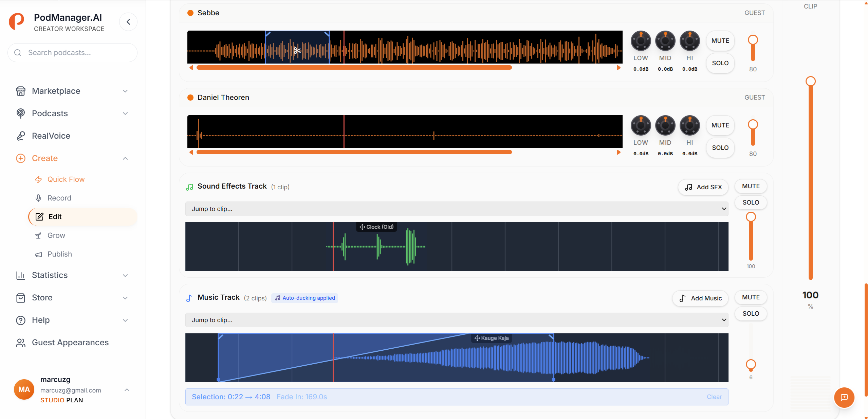
Task: Open the Record menu item
Action: [83, 198]
